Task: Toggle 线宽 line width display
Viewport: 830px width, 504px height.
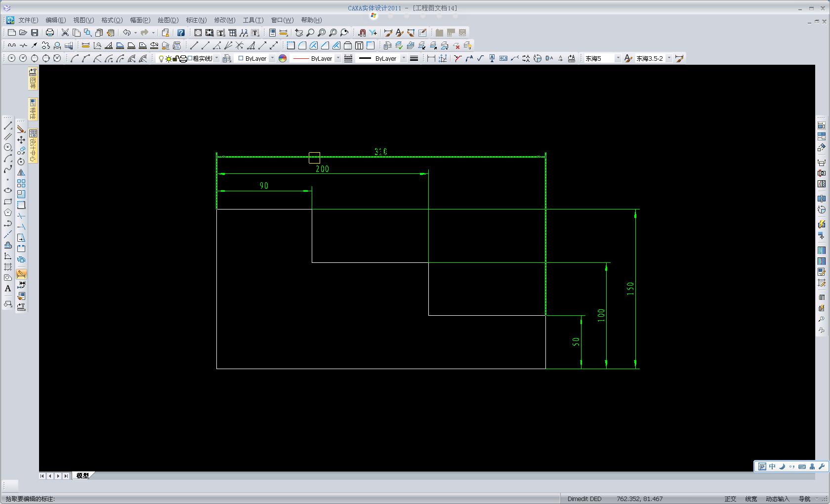Action: [751, 499]
